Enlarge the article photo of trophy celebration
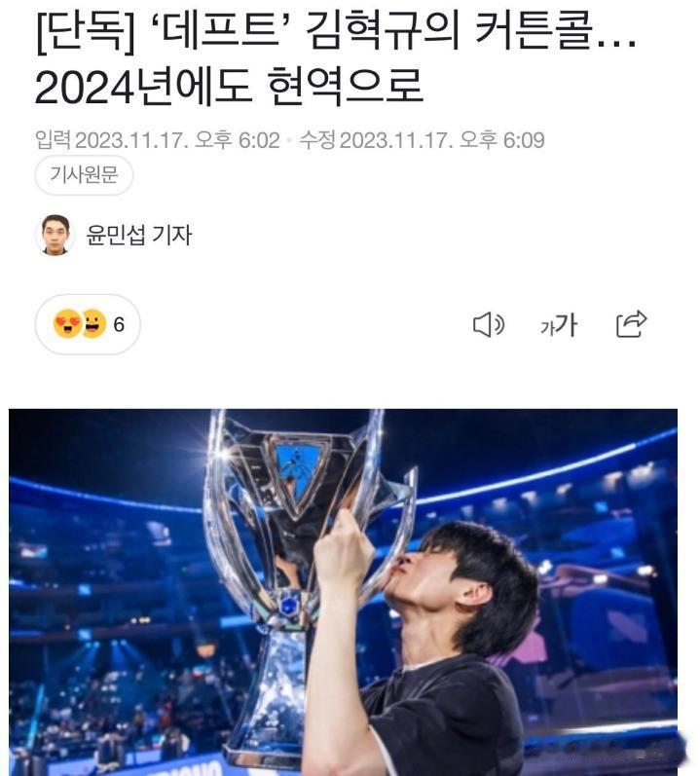Viewport: 700px width, 776px height. click(x=343, y=592)
